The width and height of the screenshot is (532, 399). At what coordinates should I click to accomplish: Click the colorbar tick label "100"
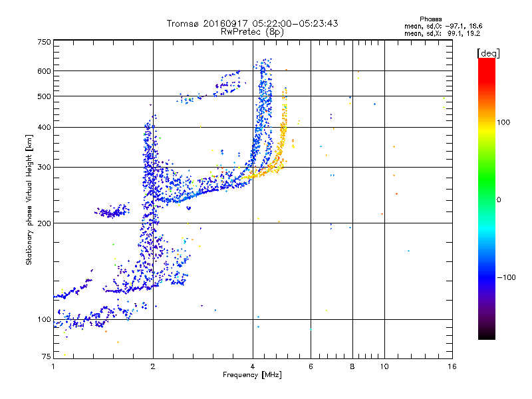point(503,122)
